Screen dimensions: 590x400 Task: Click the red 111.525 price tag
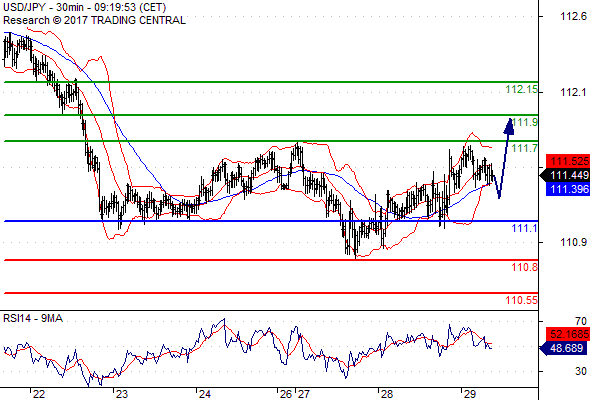(568, 161)
